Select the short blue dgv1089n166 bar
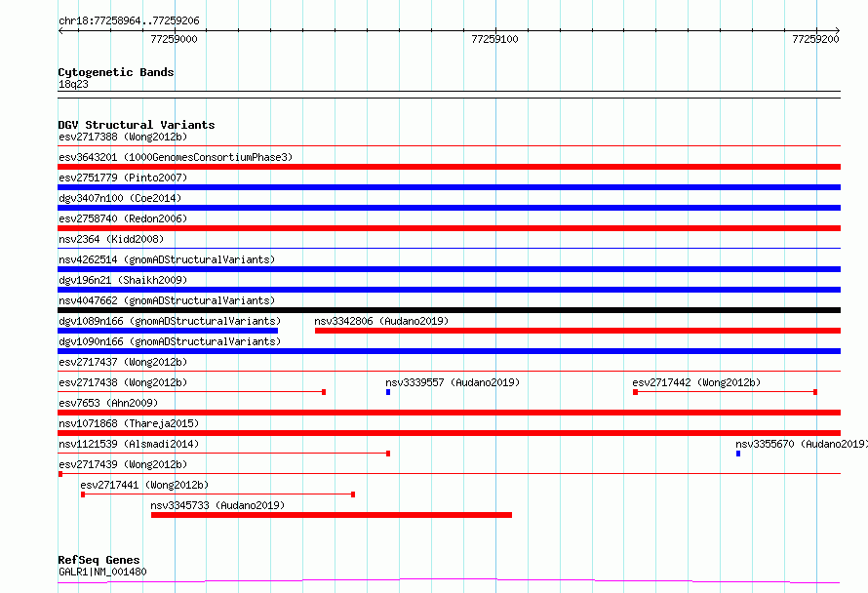Viewport: 868px width, 593px height. (168, 331)
